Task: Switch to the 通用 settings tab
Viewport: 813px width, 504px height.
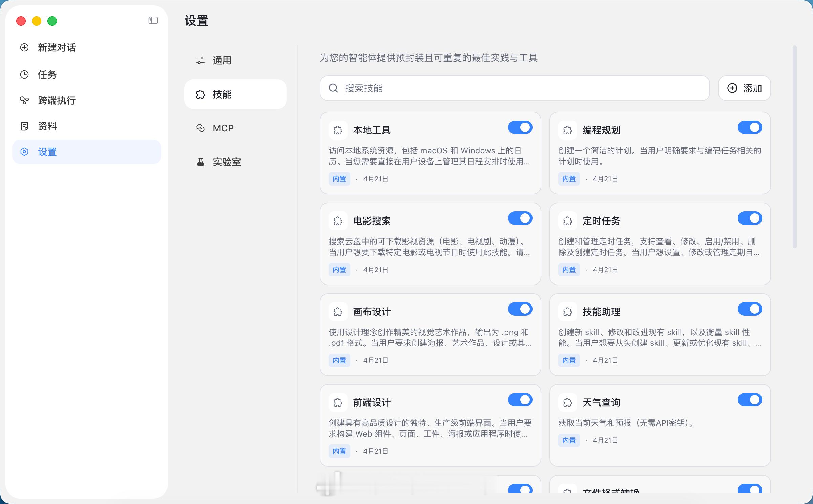Action: coord(222,60)
